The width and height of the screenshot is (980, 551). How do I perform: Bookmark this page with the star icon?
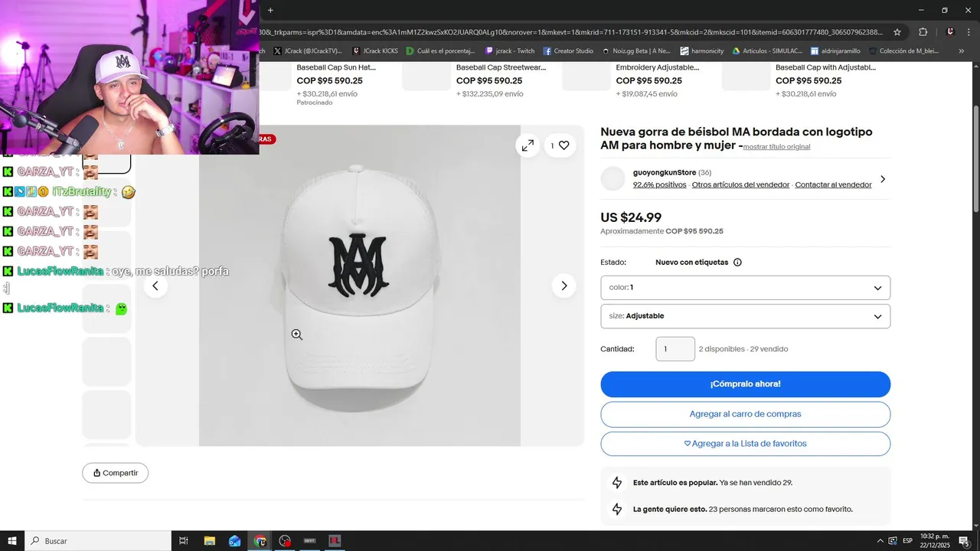pyautogui.click(x=897, y=32)
